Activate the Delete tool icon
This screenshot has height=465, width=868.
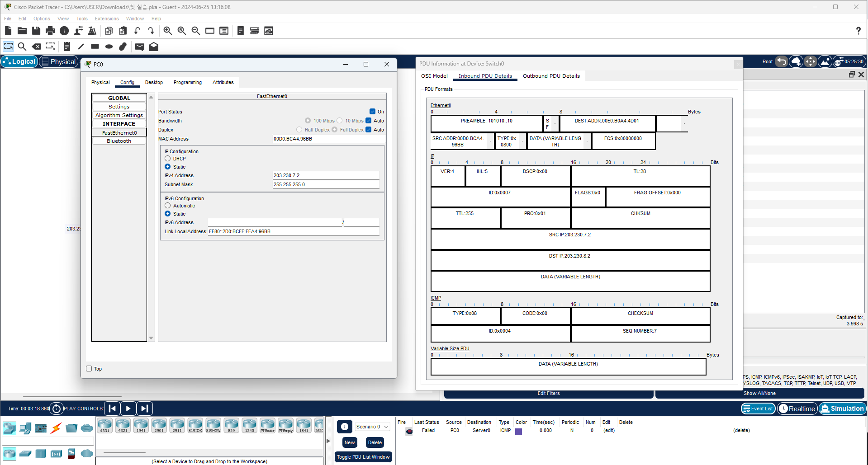[x=36, y=47]
